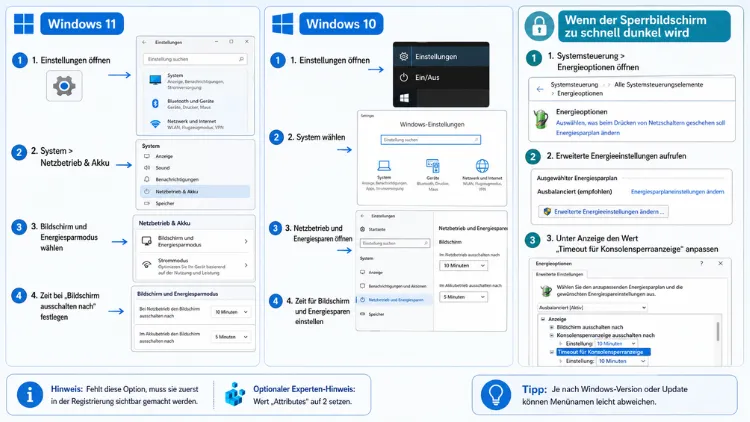Click the back arrow in Windows 11 Einstellungen title bar
The width and height of the screenshot is (750, 422).
[x=144, y=42]
